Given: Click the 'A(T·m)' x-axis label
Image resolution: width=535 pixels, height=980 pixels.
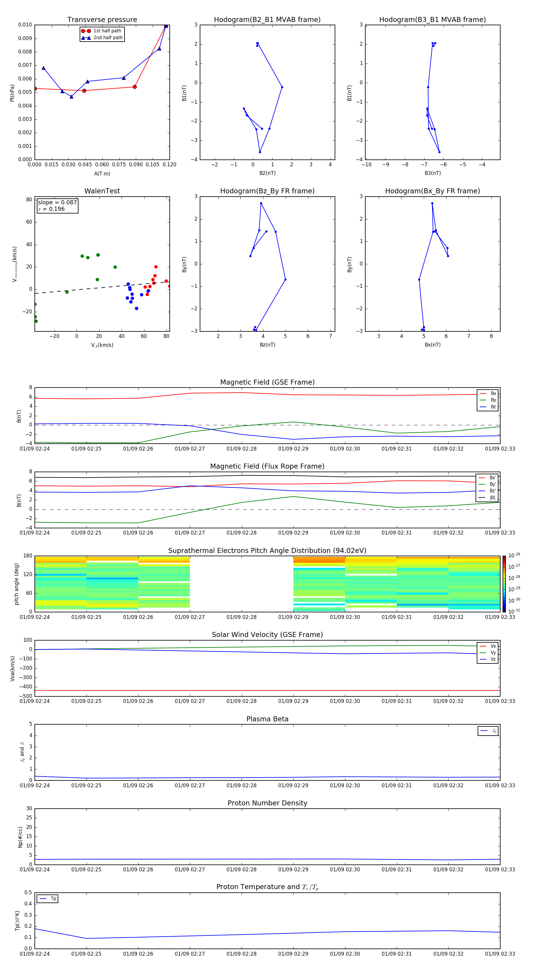Looking at the screenshot, I should tap(102, 173).
